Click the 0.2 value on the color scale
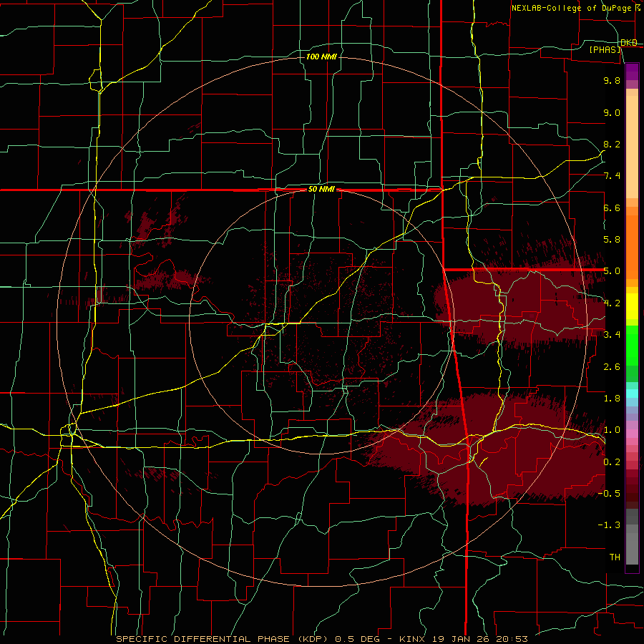 [612, 462]
